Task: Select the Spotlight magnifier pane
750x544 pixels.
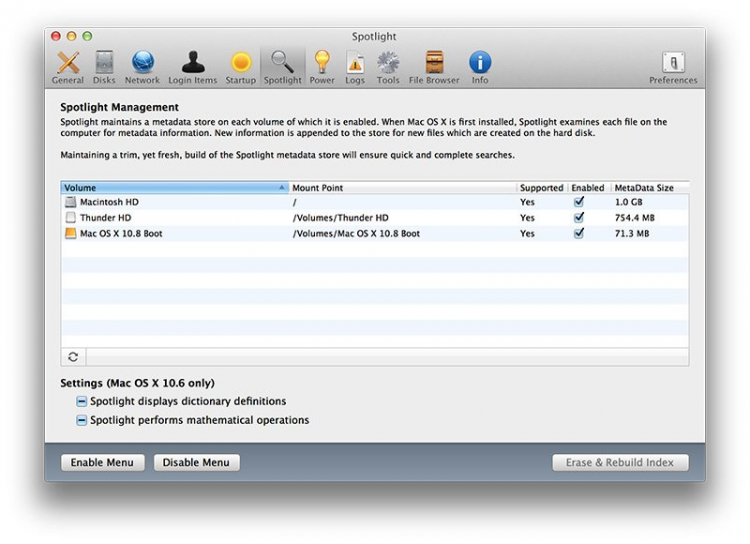Action: [x=283, y=67]
